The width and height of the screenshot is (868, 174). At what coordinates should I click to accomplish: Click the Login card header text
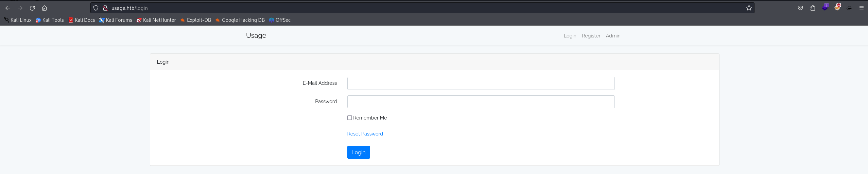pos(163,62)
